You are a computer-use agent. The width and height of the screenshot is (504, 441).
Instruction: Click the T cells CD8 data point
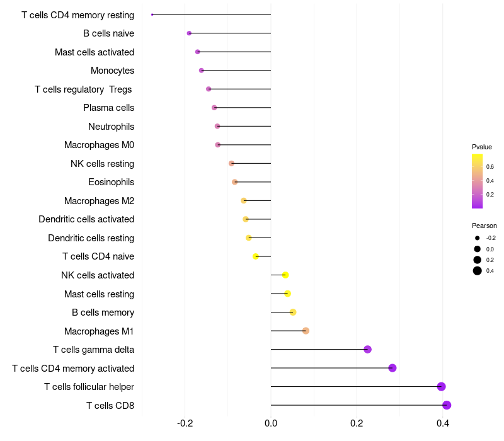tap(447, 405)
